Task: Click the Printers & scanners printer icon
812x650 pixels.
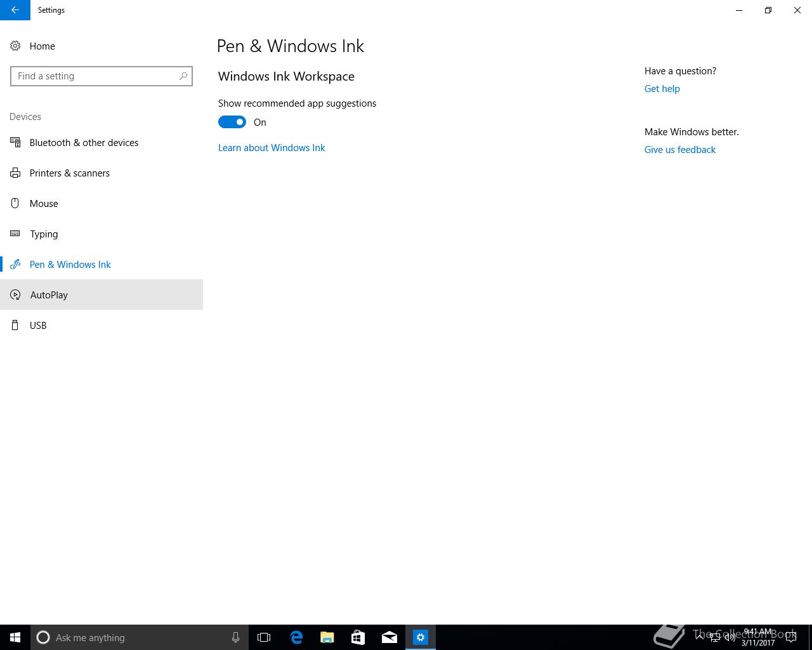Action: pos(15,173)
